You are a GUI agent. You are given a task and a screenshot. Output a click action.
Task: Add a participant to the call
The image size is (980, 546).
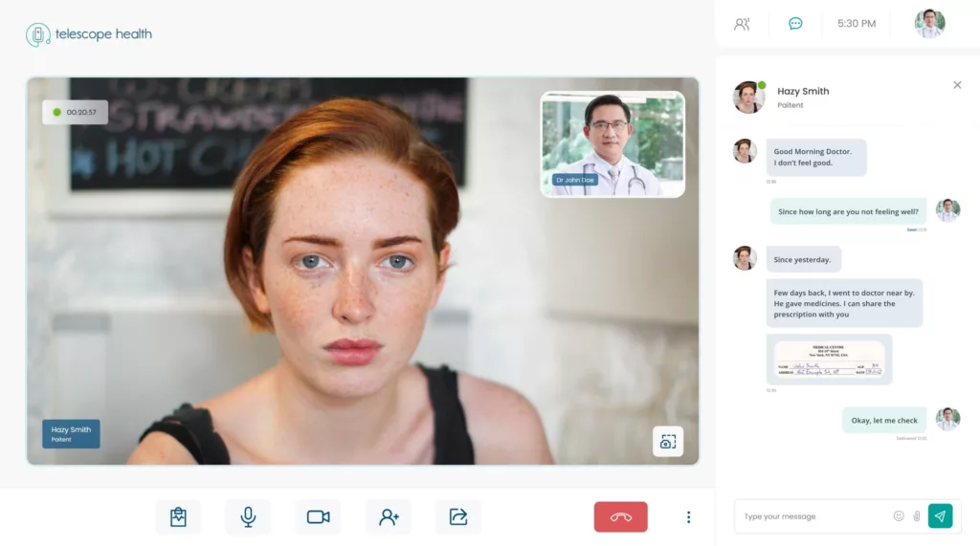pos(389,517)
